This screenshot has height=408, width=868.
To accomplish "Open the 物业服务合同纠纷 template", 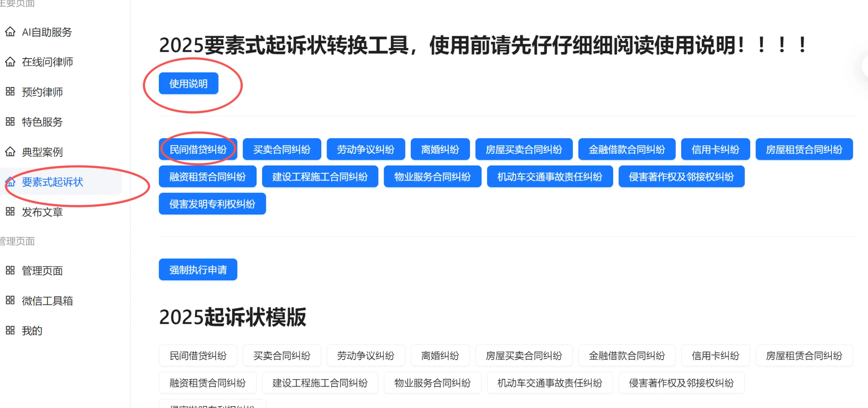I will click(432, 382).
